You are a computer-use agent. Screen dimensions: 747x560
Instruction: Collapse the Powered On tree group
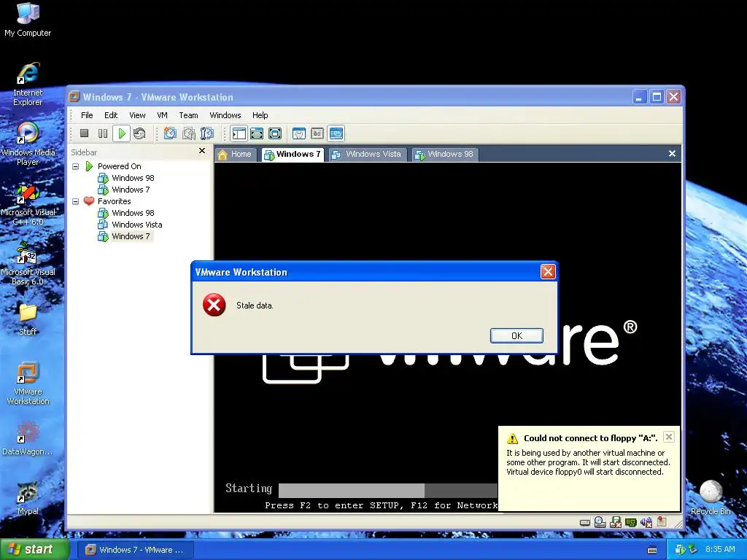pyautogui.click(x=75, y=167)
